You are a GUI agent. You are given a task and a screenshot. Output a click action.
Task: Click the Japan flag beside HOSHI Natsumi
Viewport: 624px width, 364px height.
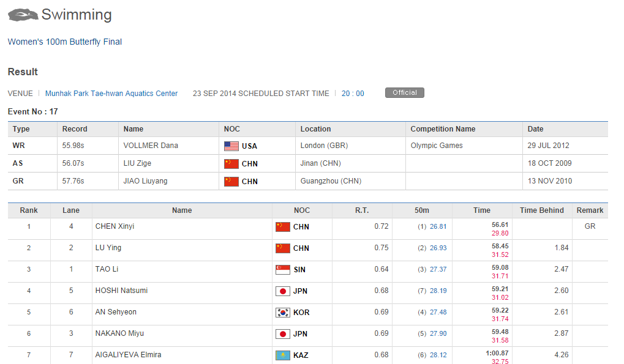(282, 291)
